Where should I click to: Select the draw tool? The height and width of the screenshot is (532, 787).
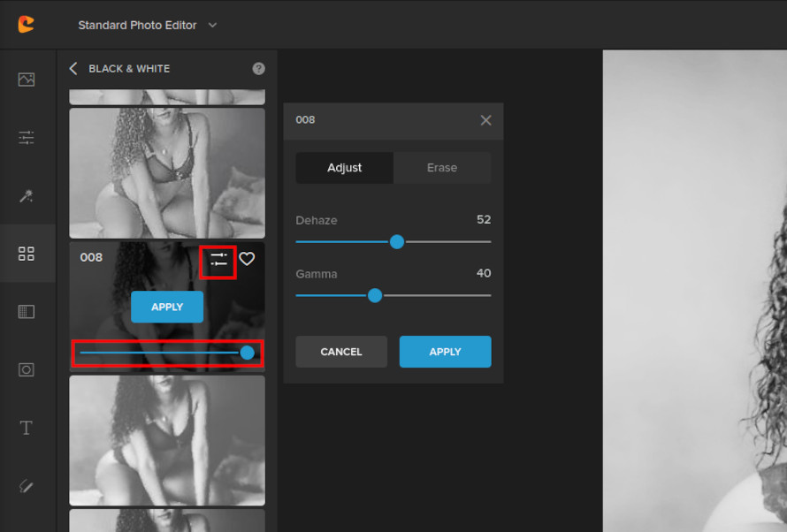pyautogui.click(x=27, y=486)
